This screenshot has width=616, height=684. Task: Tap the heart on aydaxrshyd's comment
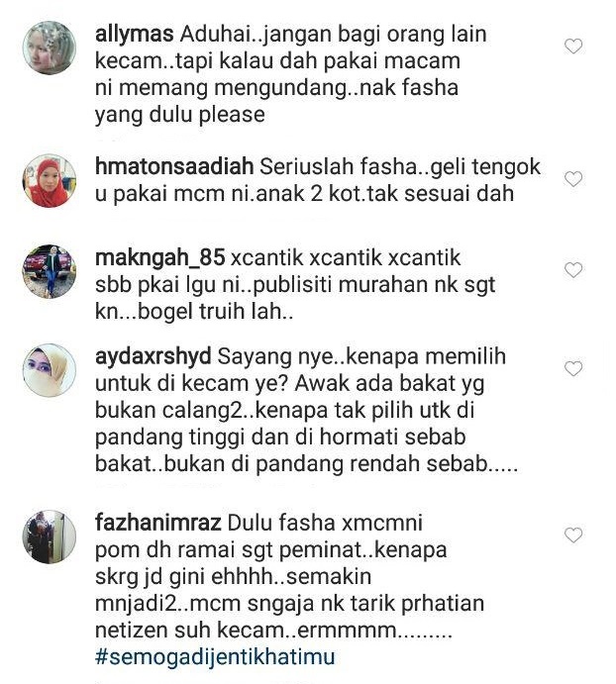(x=573, y=368)
